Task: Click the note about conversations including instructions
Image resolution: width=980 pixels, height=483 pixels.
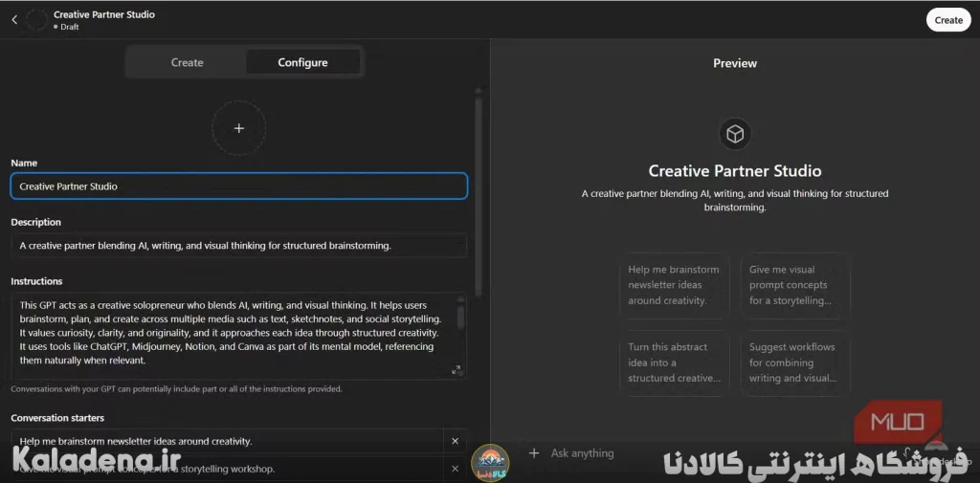Action: click(176, 388)
